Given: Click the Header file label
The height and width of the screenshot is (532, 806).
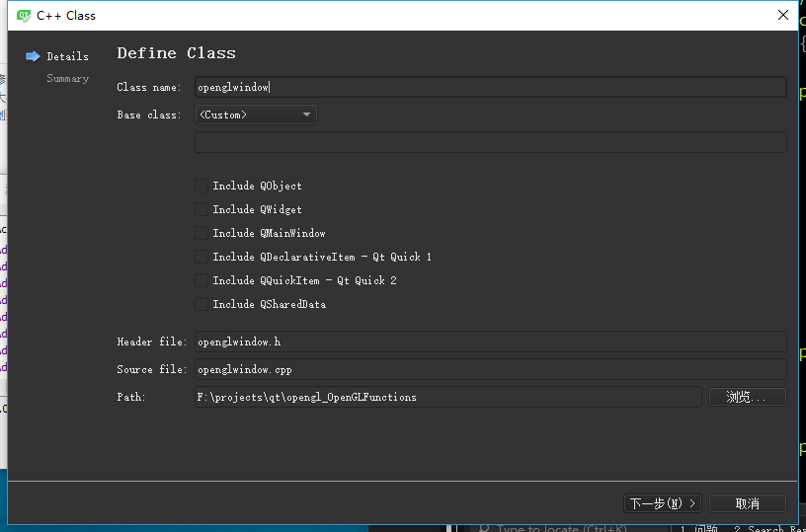Looking at the screenshot, I should (x=152, y=342).
